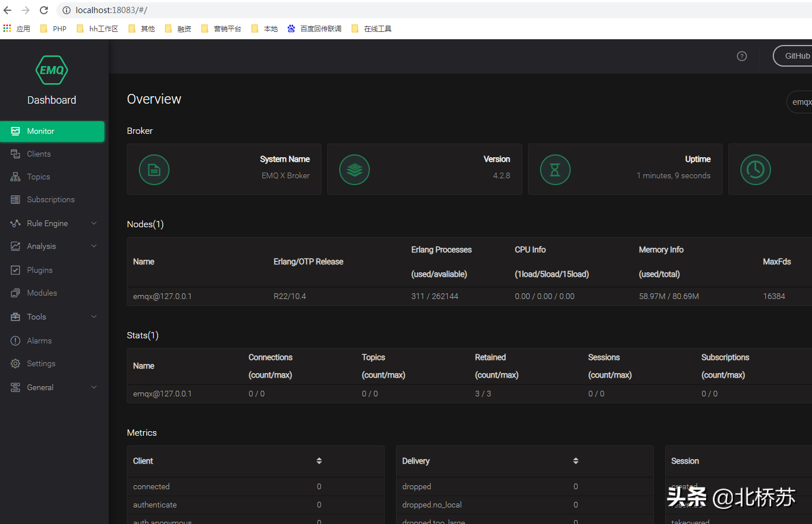Click the EMQ hexagon logo

click(x=52, y=70)
